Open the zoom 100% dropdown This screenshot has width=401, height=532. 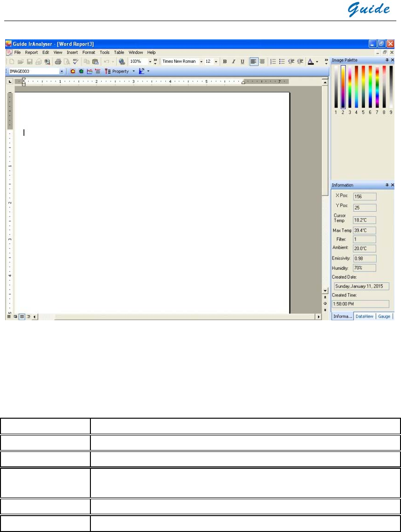150,61
